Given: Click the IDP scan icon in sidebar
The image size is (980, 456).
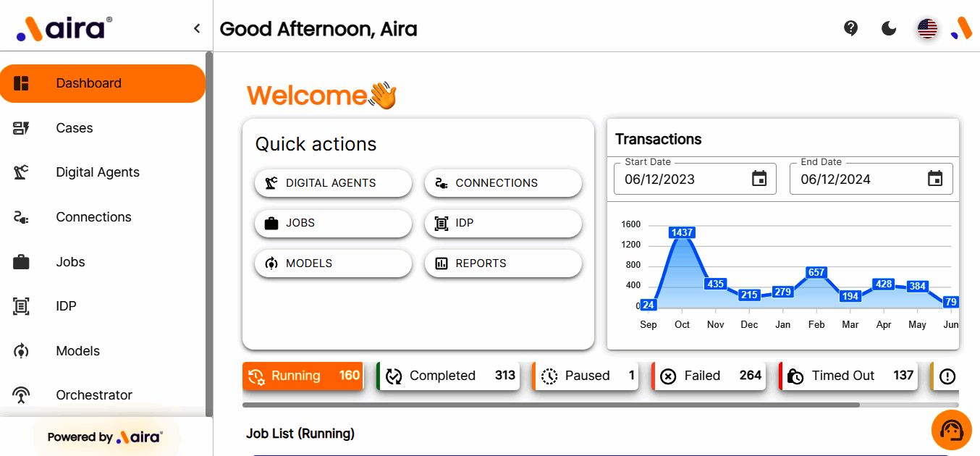Looking at the screenshot, I should 21,306.
